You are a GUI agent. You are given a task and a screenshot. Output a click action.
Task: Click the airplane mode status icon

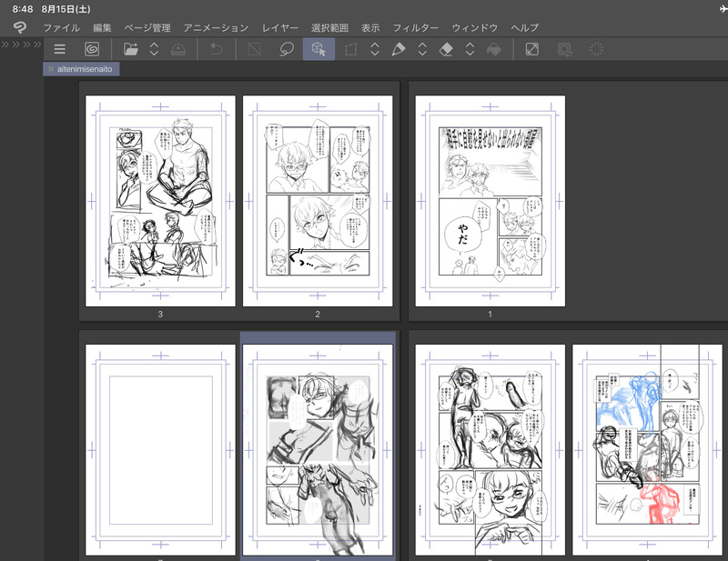[x=723, y=9]
